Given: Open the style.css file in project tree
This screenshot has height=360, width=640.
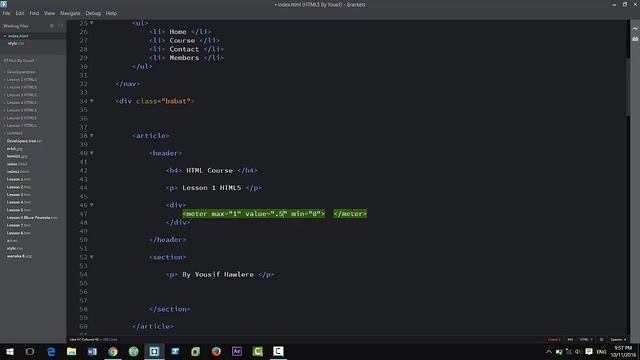Looking at the screenshot, I should (15, 248).
